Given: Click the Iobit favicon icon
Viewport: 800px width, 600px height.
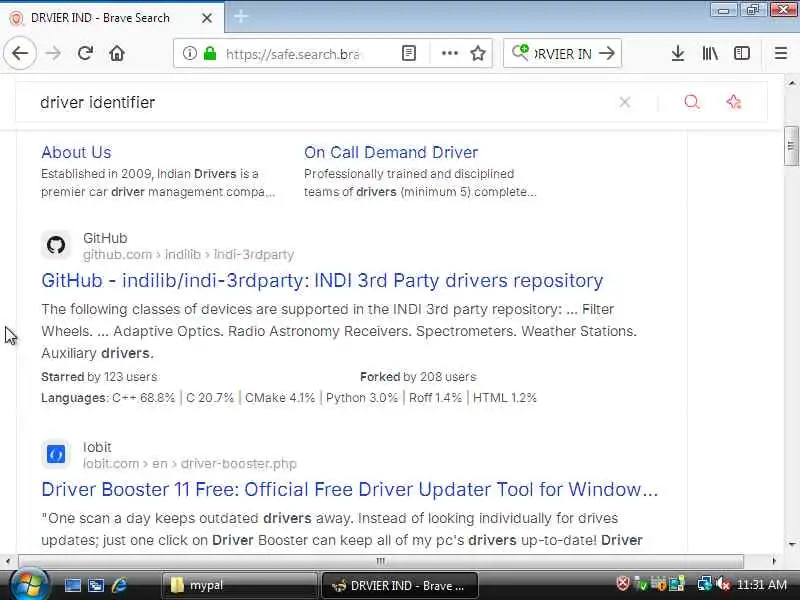Looking at the screenshot, I should [x=56, y=454].
